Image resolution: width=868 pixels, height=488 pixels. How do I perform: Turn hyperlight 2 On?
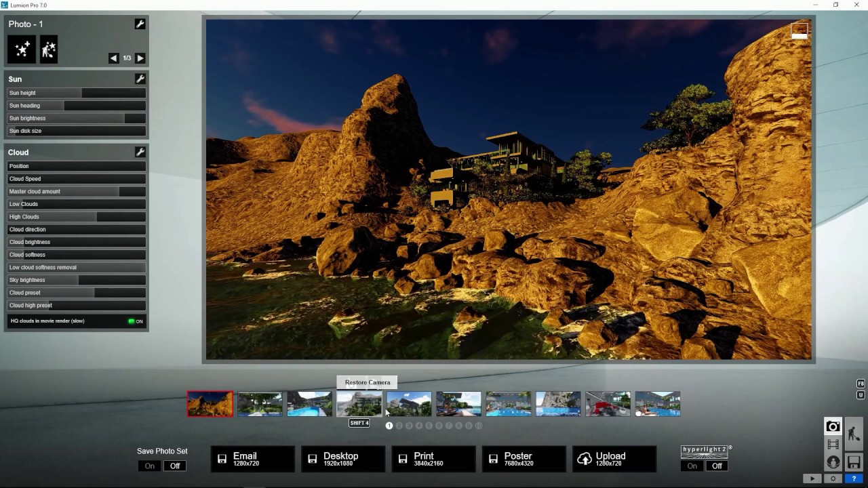692,466
